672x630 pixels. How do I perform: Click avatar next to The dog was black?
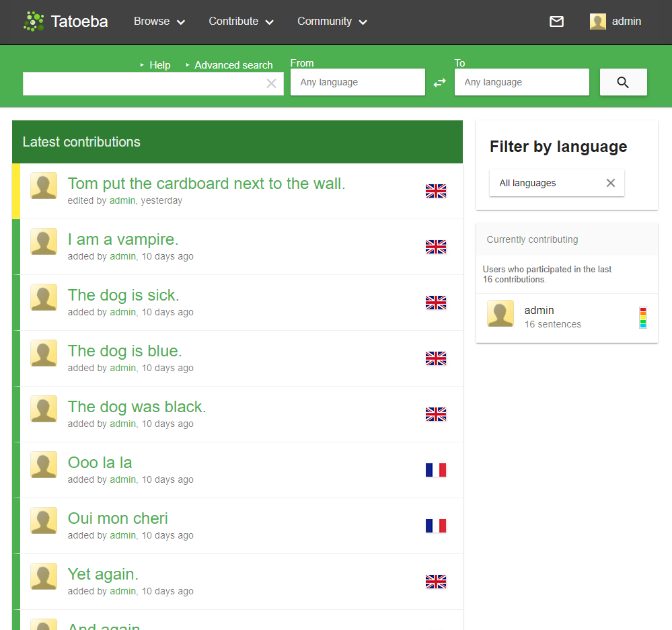44,409
